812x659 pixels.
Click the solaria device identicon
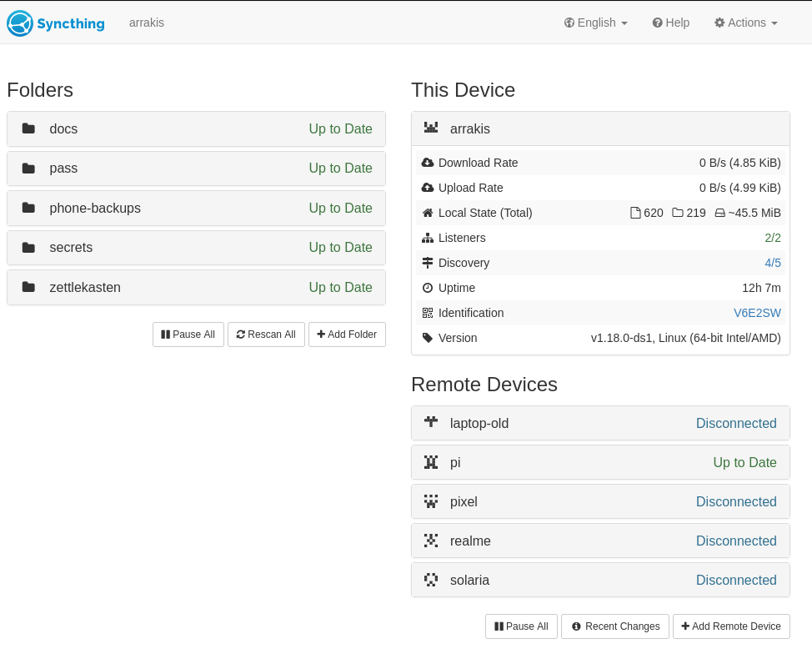click(431, 580)
